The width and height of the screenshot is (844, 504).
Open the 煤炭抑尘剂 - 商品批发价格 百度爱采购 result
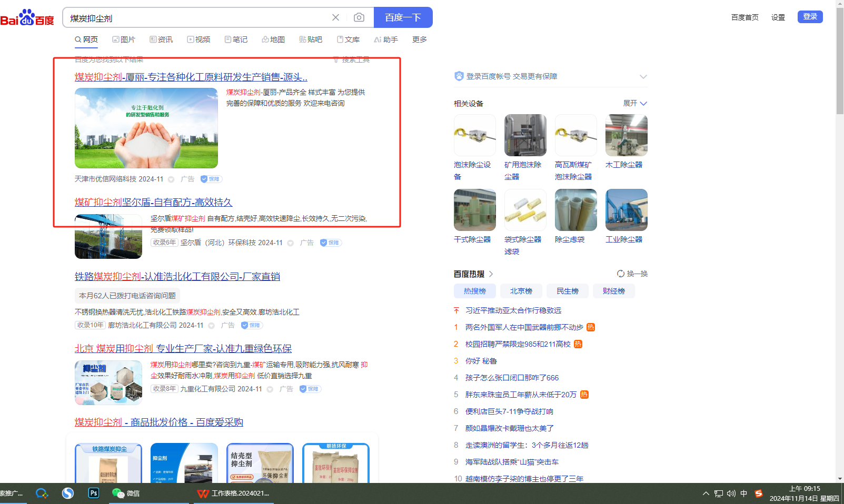[x=159, y=422]
